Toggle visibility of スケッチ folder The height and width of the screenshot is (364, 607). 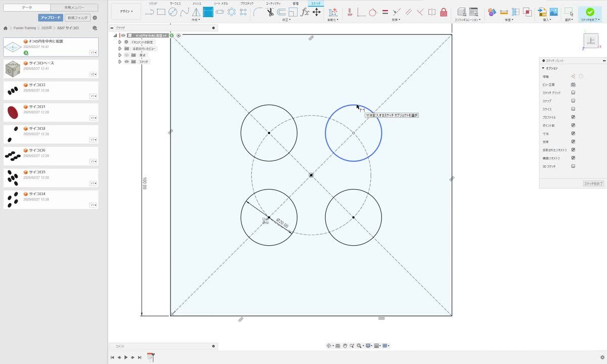126,62
